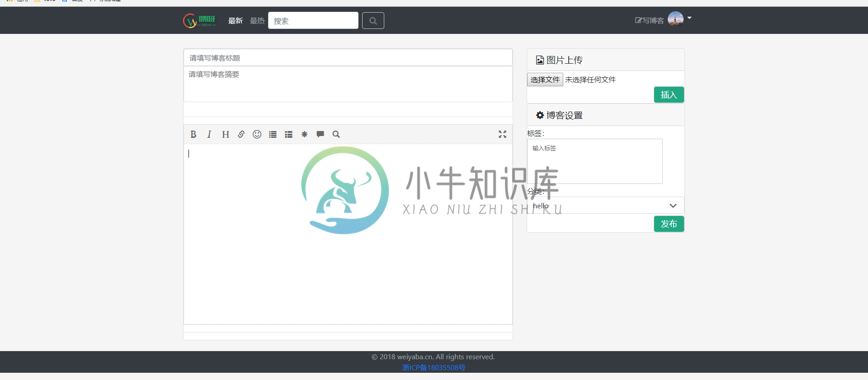
Task: Open the emoji smiley picker
Action: (x=257, y=134)
